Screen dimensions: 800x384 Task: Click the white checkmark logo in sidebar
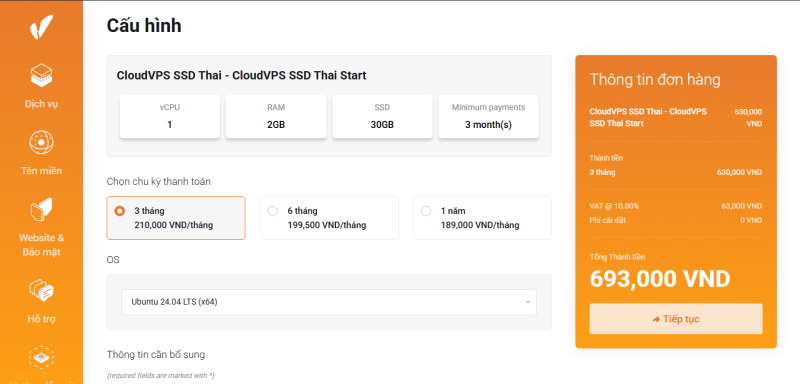(x=41, y=27)
